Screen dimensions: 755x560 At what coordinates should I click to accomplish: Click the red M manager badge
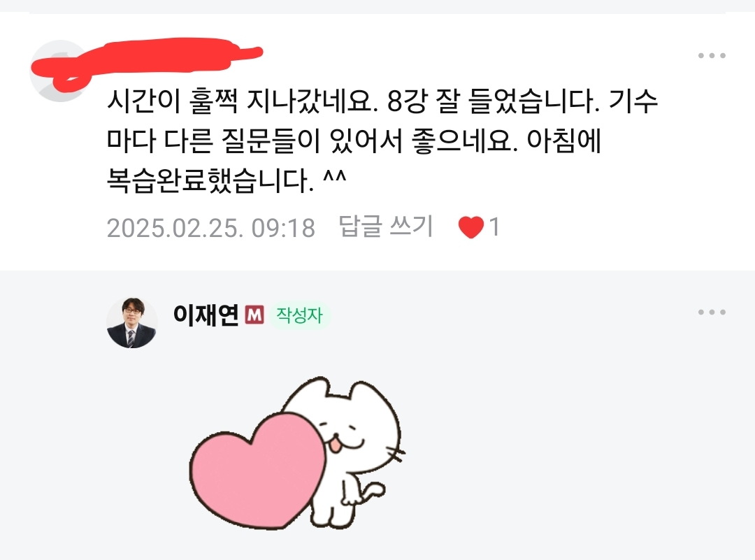tap(254, 315)
